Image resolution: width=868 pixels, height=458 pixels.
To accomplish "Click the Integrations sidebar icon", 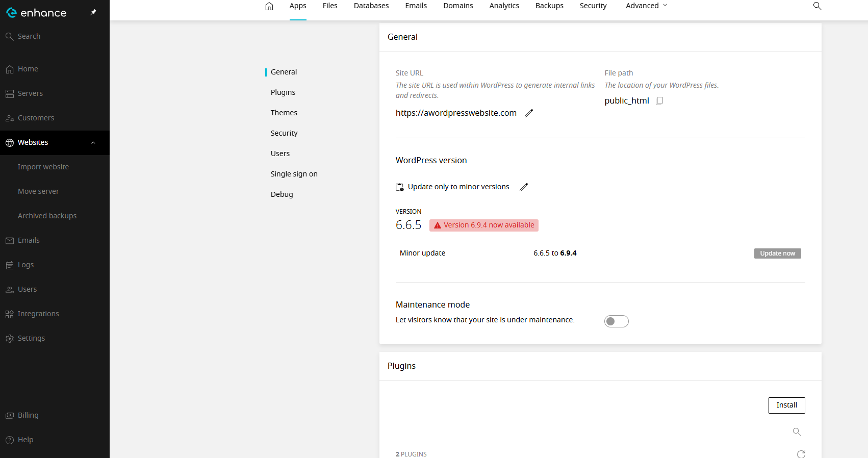I will [10, 314].
